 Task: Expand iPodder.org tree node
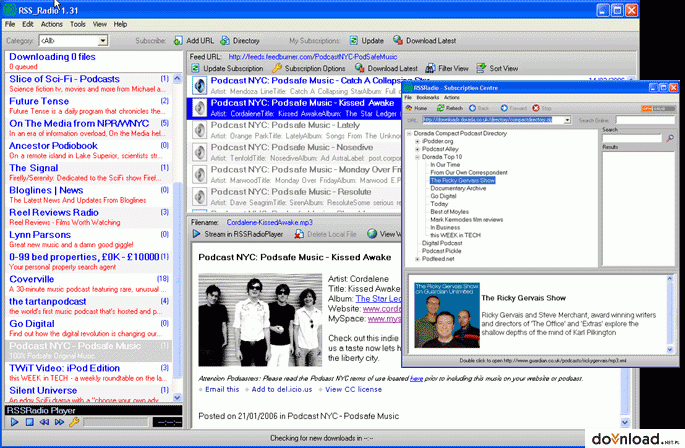tap(417, 141)
